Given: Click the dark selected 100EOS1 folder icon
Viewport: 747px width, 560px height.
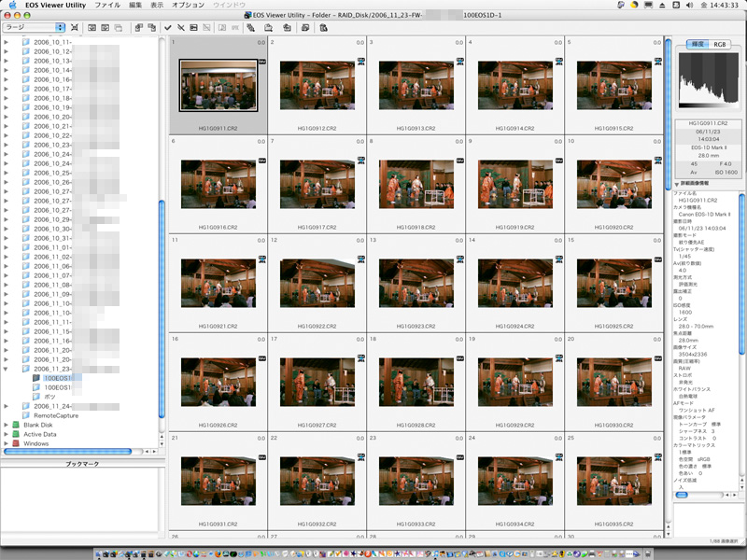Looking at the screenshot, I should (36, 378).
